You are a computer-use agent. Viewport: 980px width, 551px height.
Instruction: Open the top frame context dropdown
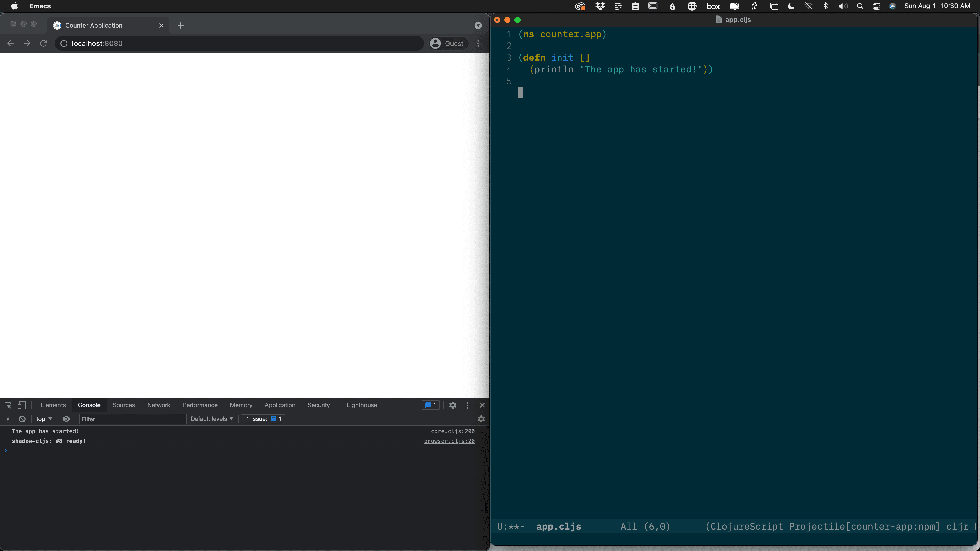click(x=42, y=418)
